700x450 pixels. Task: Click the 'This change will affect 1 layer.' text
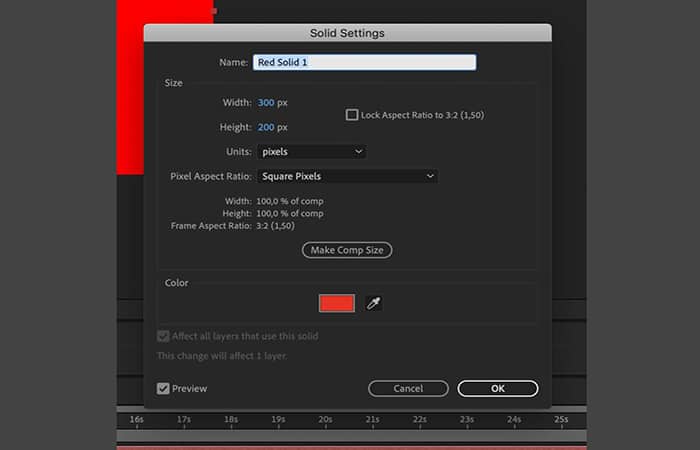pos(222,356)
